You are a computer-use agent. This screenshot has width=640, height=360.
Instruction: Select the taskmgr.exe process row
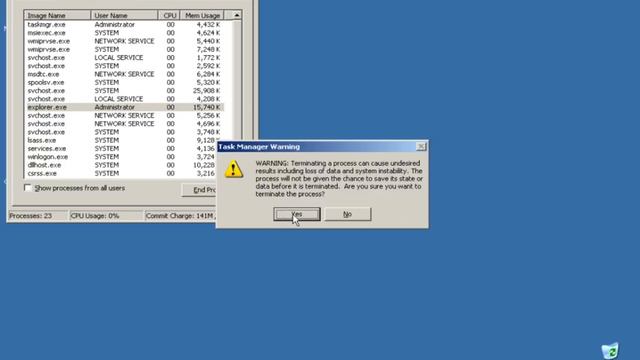click(x=124, y=24)
